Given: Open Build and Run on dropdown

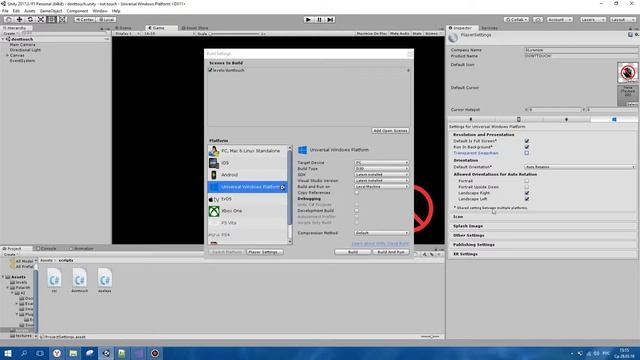Looking at the screenshot, I should coord(381,187).
